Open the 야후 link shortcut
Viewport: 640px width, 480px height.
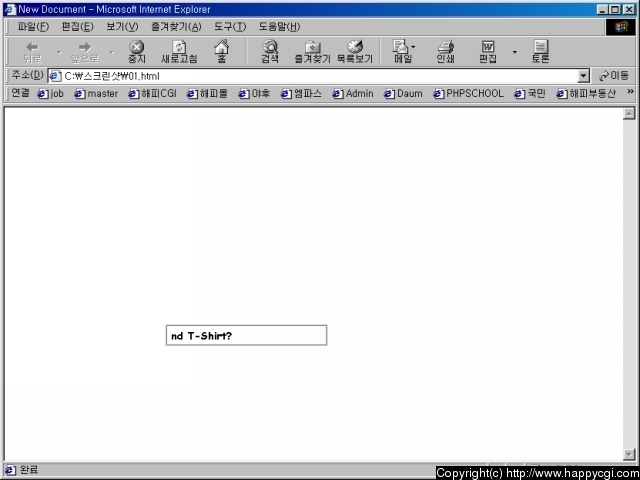click(254, 94)
